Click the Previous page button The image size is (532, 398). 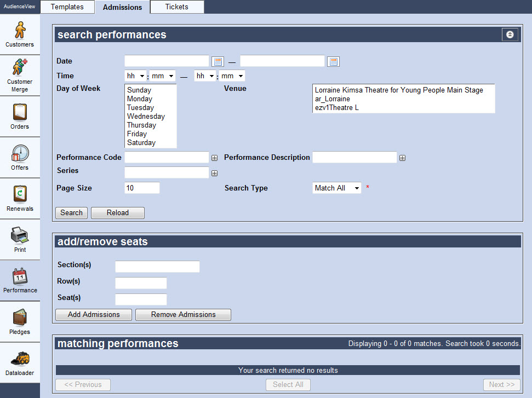click(83, 385)
